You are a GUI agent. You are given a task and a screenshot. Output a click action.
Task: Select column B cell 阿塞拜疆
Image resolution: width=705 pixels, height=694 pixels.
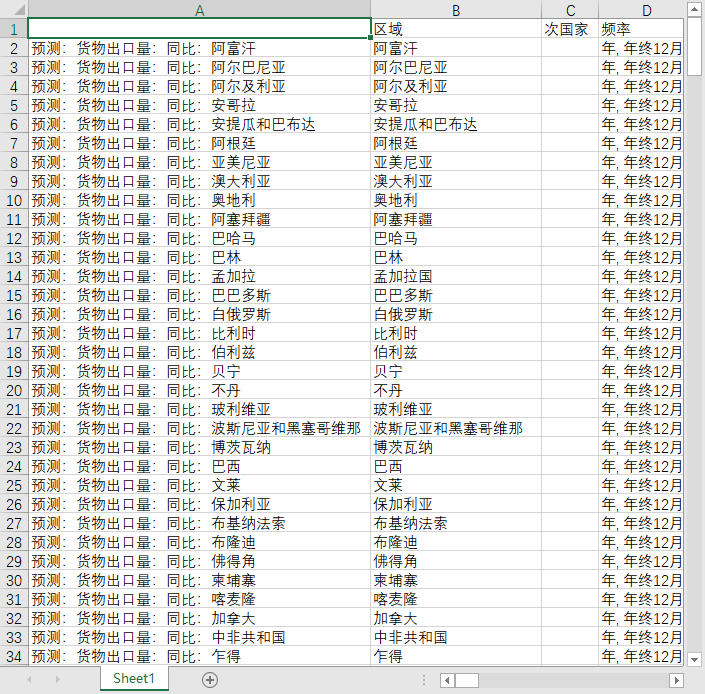click(456, 219)
